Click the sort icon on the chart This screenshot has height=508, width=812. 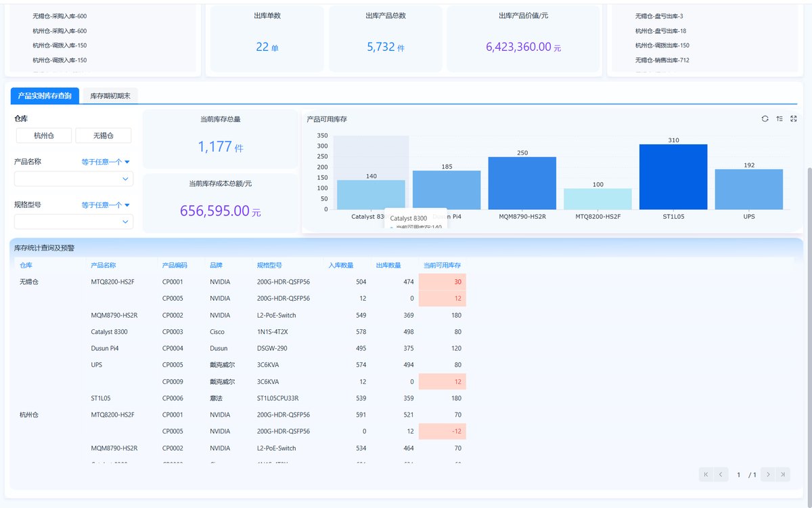tap(780, 119)
